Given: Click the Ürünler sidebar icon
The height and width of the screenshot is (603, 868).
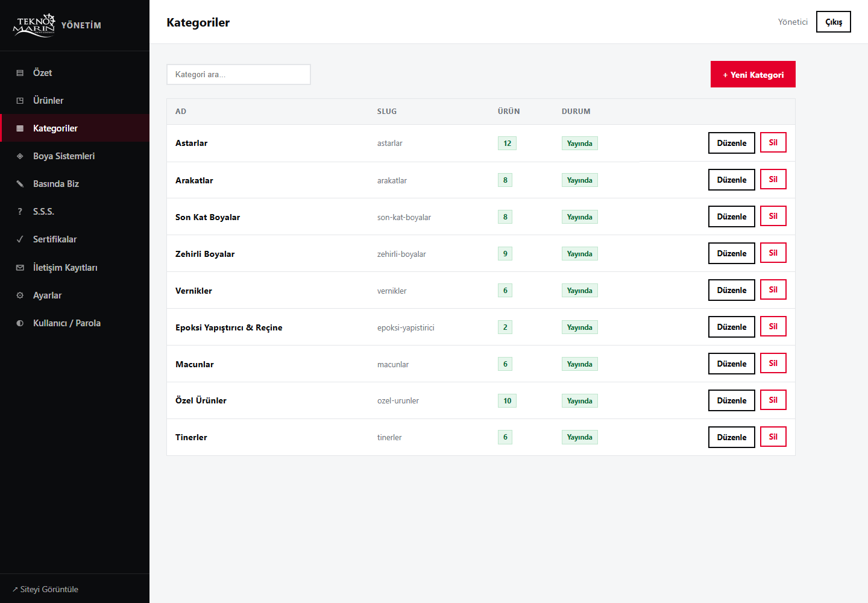Looking at the screenshot, I should pos(20,101).
